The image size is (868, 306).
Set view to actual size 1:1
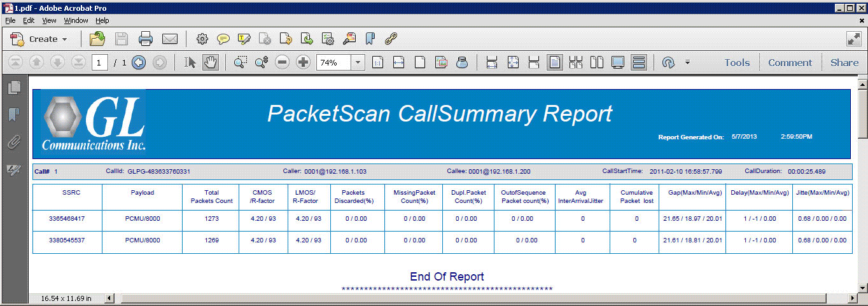point(377,62)
